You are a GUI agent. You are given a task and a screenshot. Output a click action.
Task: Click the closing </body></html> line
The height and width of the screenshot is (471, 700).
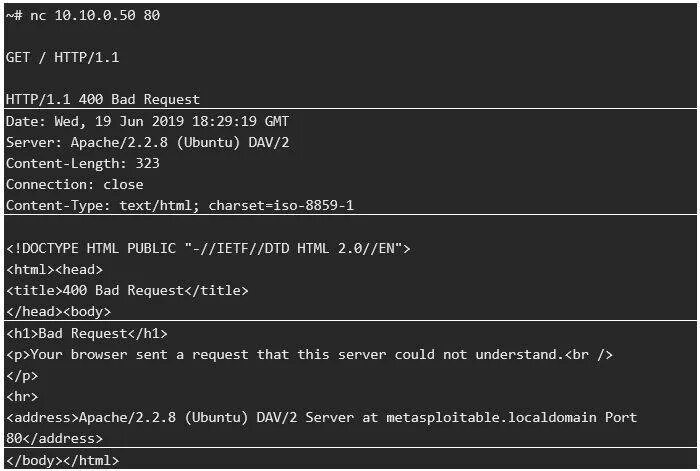[x=62, y=460]
